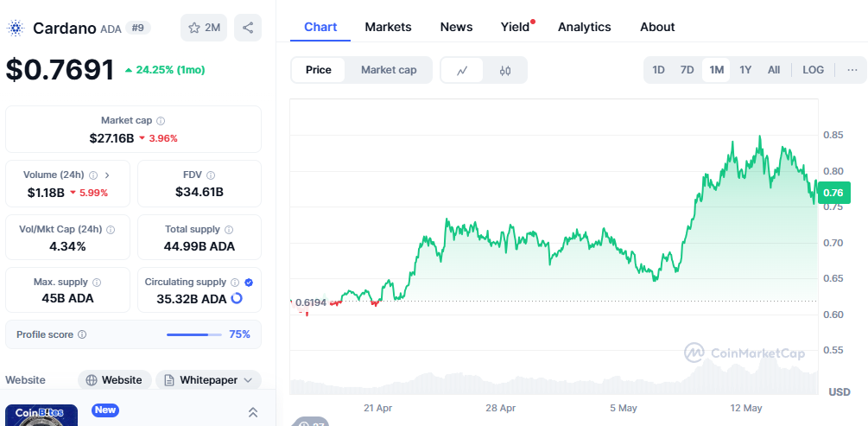
Task: Show info icon beside Volume (24h)
Action: point(93,175)
